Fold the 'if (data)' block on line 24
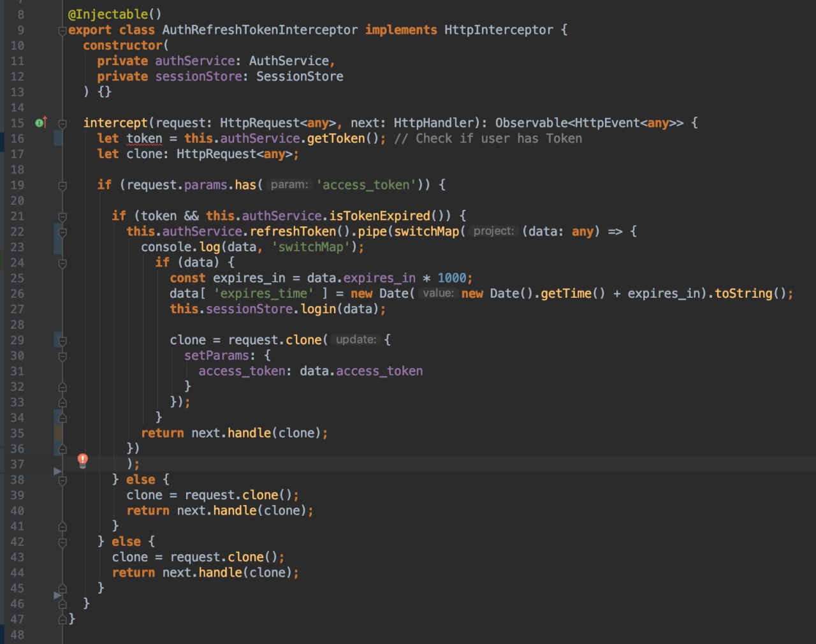Image resolution: width=816 pixels, height=644 pixels. 62,263
